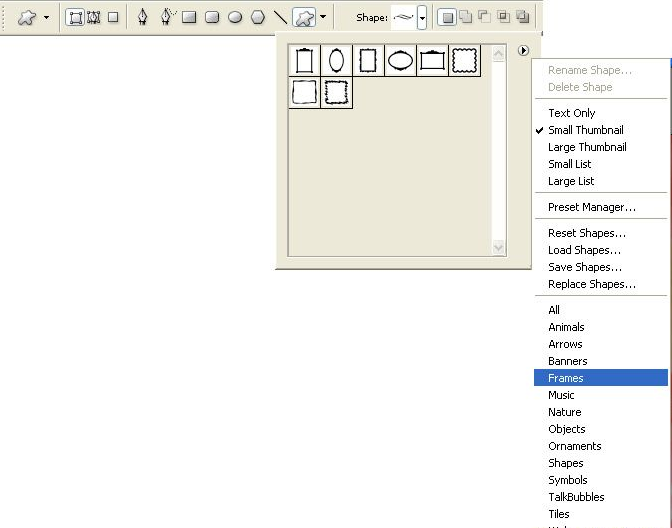Viewport: 672px width, 528px height.
Task: Select Large Thumbnail view option
Action: point(587,147)
